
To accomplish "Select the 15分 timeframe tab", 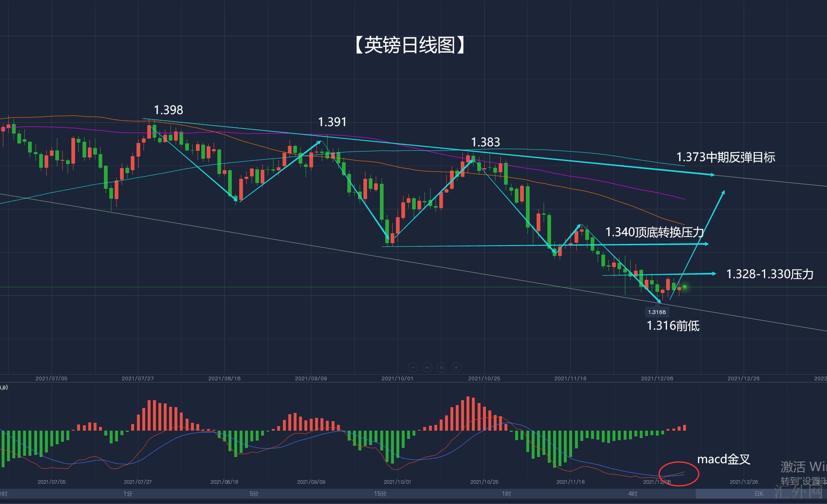I will click(380, 494).
